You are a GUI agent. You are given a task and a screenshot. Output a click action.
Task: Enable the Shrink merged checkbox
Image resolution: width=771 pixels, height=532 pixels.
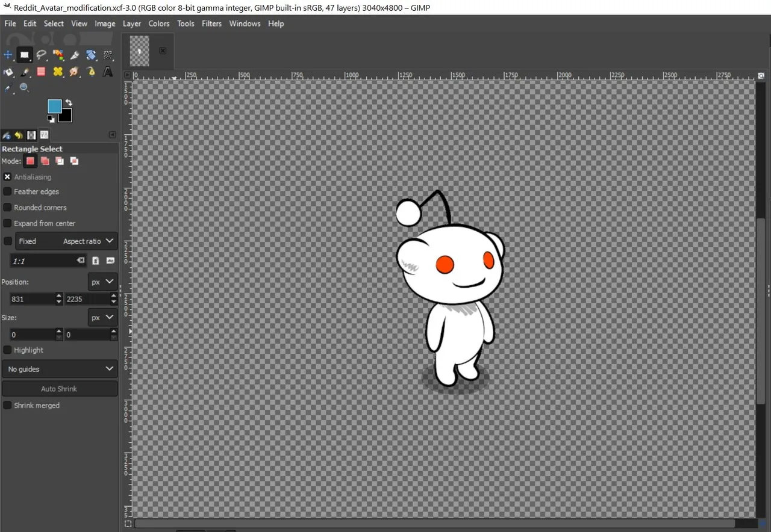pyautogui.click(x=7, y=405)
